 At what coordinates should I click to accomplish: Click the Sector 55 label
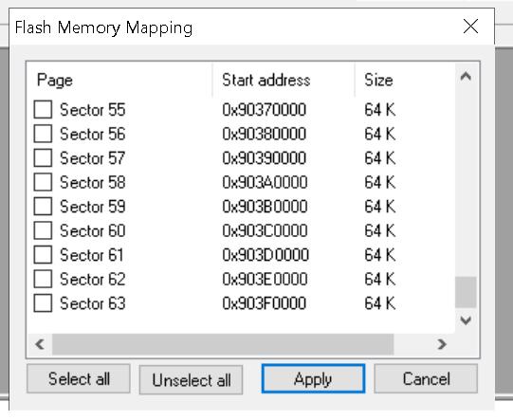93,110
